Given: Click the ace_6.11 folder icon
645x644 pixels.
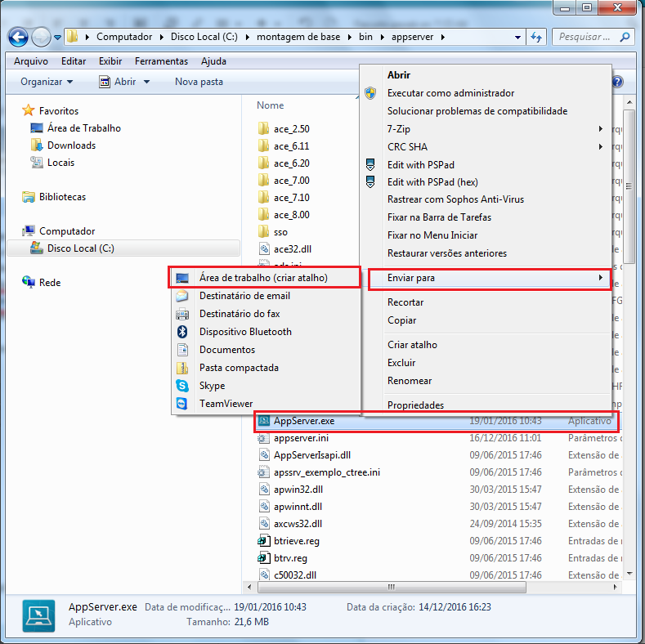Looking at the screenshot, I should point(264,145).
